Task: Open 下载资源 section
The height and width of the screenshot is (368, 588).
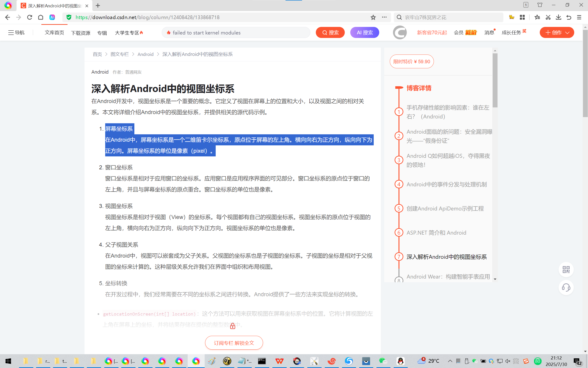Action: (x=80, y=33)
